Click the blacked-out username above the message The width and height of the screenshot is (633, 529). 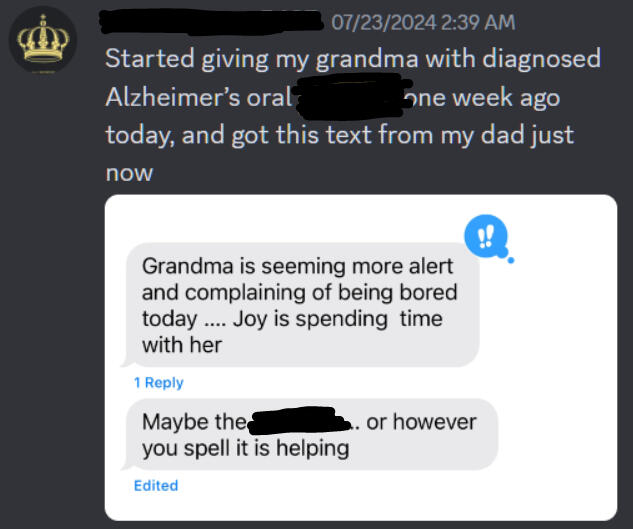214,19
